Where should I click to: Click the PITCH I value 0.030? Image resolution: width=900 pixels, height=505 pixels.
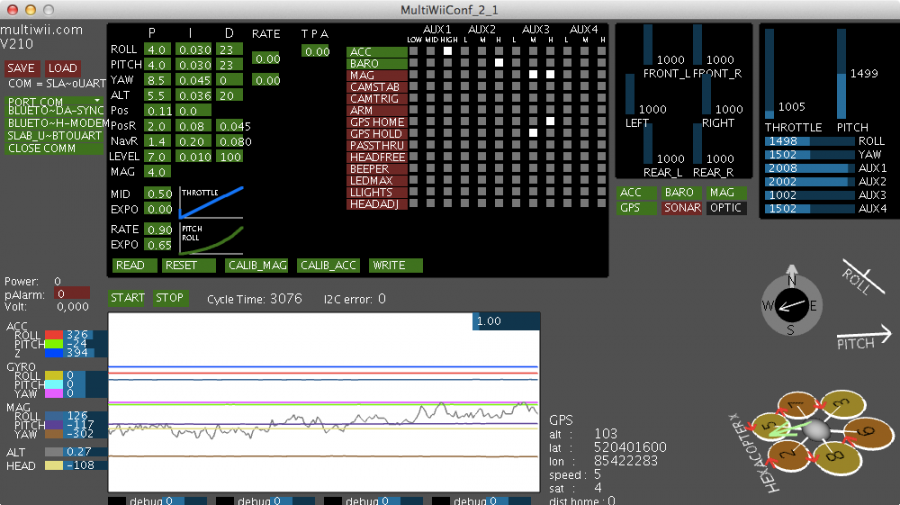[x=194, y=65]
